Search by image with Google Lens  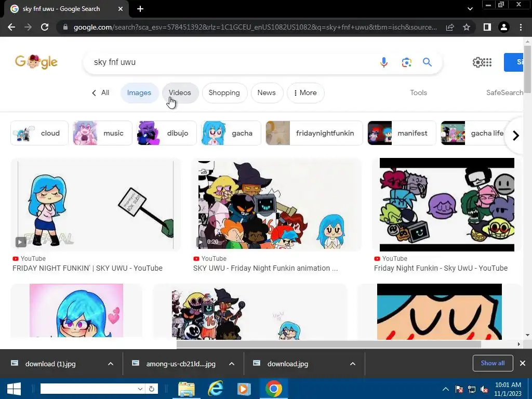click(406, 62)
